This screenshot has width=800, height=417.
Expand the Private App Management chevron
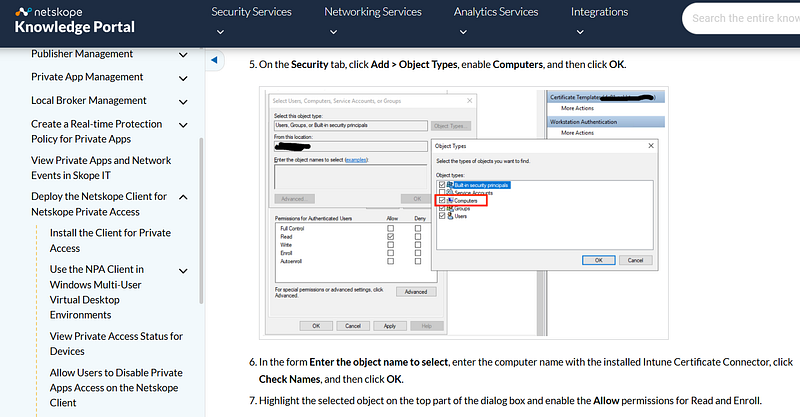click(x=183, y=78)
